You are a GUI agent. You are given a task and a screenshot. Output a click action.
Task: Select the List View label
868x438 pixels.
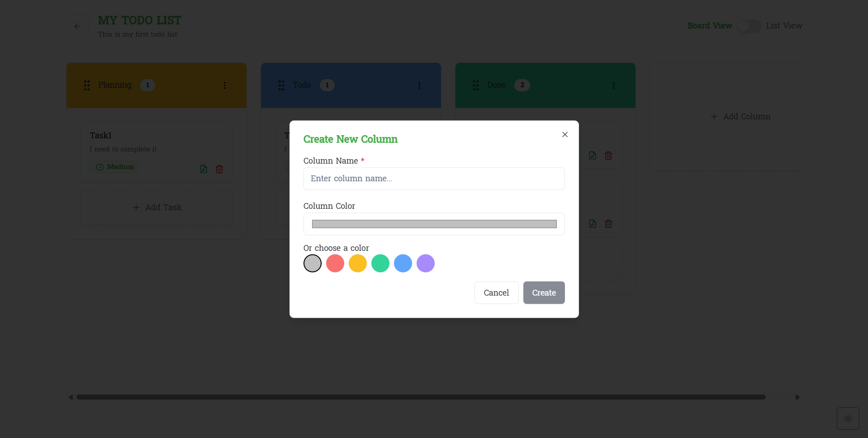coord(784,26)
